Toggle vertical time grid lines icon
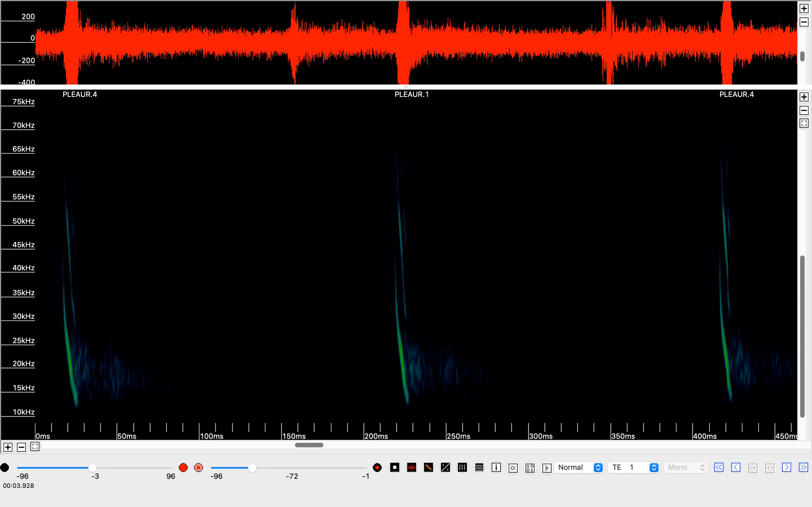The height and width of the screenshot is (507, 812). pyautogui.click(x=462, y=467)
